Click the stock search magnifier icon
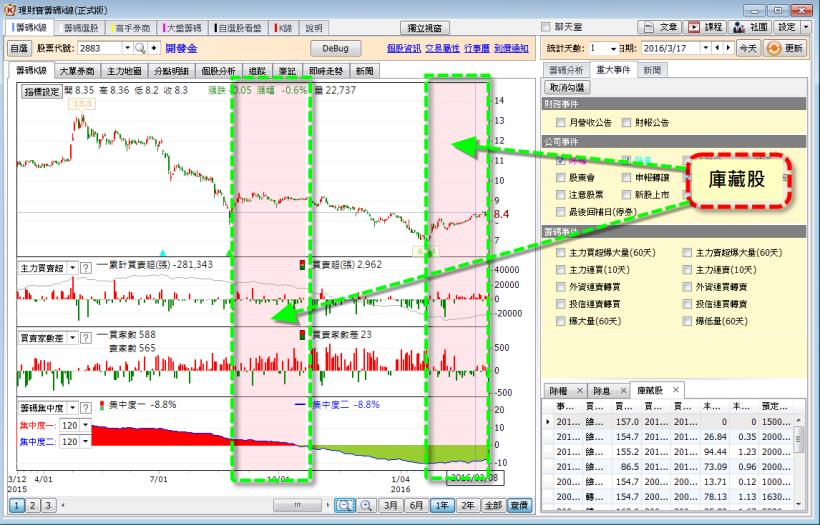Image resolution: width=820 pixels, height=525 pixels. click(x=140, y=48)
